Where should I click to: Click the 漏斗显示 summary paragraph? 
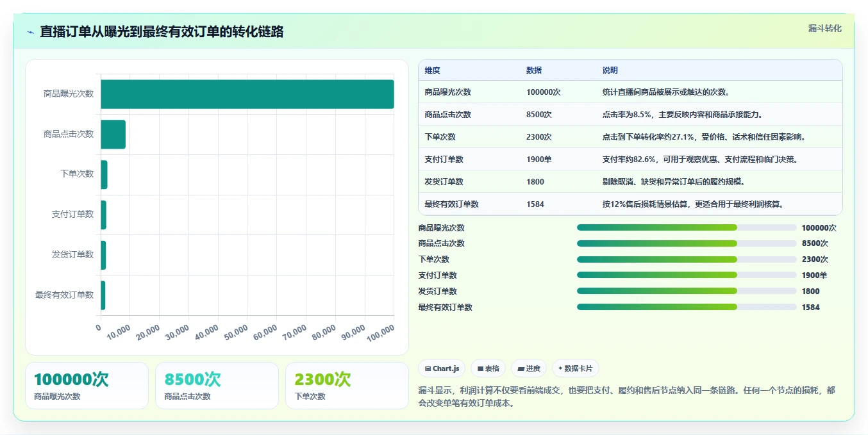(626, 397)
